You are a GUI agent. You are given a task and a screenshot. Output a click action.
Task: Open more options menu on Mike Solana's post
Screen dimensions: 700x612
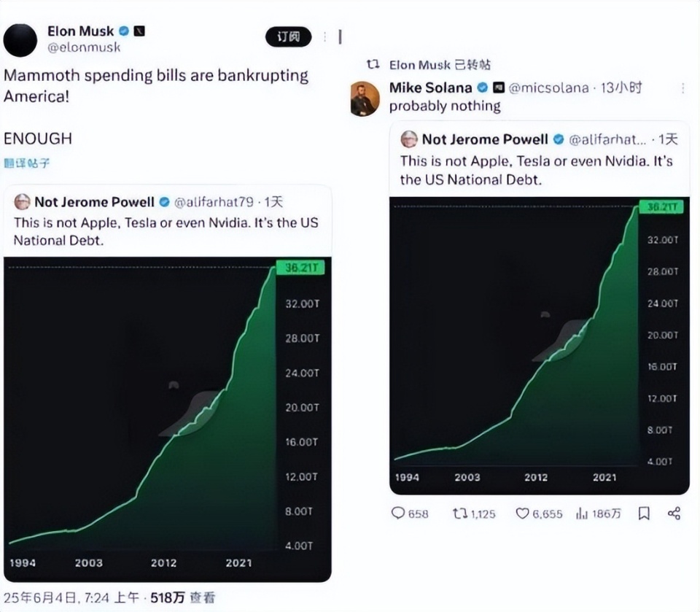pyautogui.click(x=682, y=88)
